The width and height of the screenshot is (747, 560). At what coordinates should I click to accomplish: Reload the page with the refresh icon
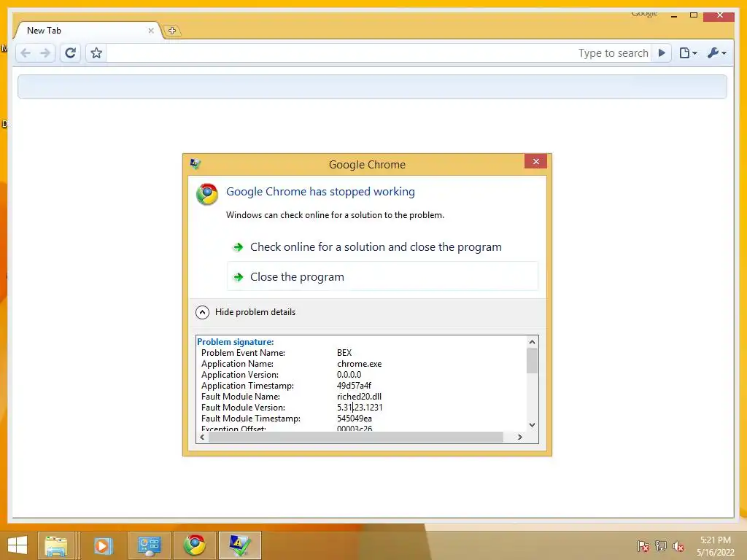71,52
